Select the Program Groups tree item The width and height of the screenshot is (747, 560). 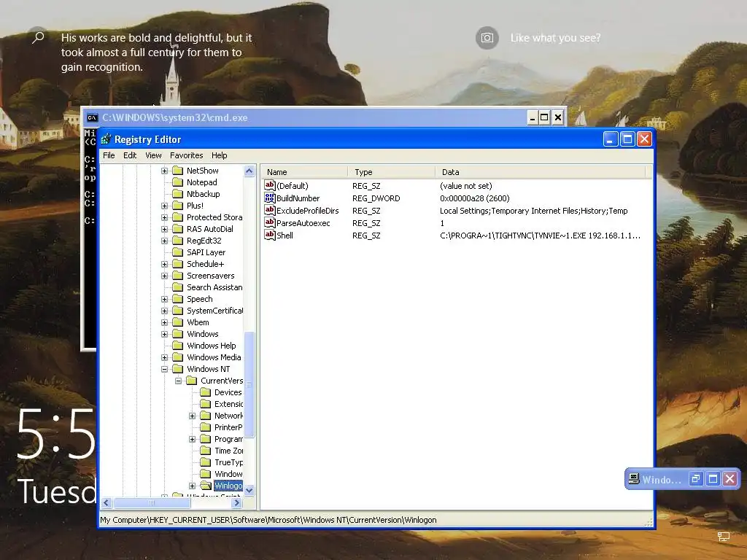(x=228, y=439)
